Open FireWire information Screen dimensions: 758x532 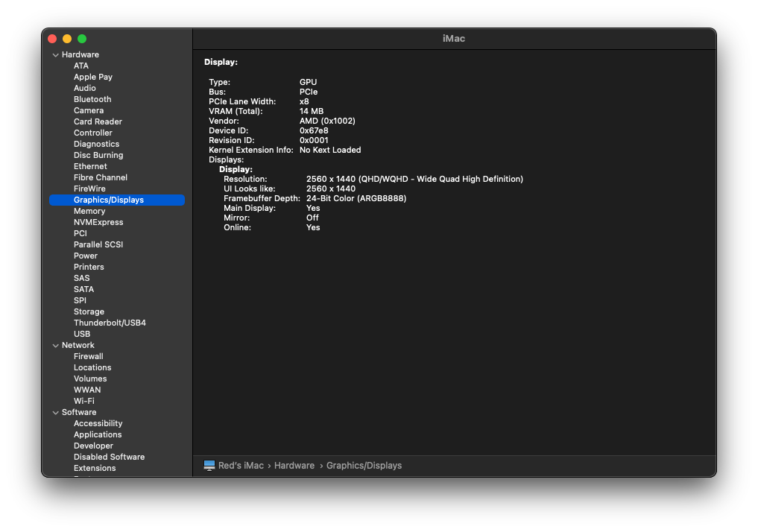click(89, 189)
